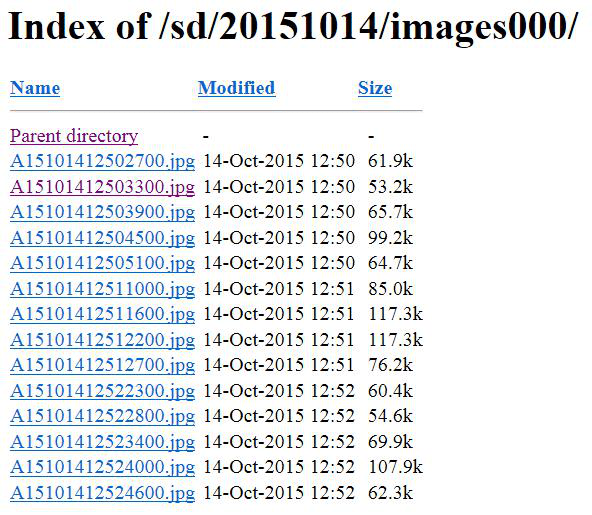This screenshot has width=592, height=515.
Task: Open file A15101412522300.jpg
Action: 102,391
